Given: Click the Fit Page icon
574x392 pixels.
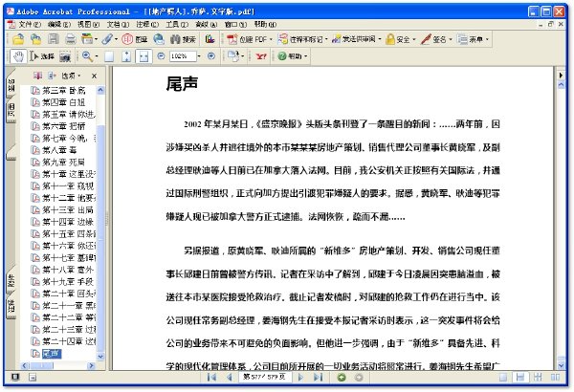Looking at the screenshot, I should point(126,56).
